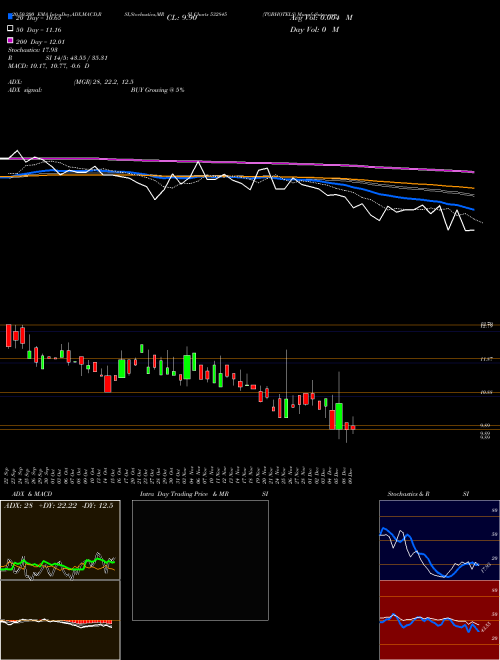Click the first red candlestick at chart start
Screen dimensions: 500x660
8,335
